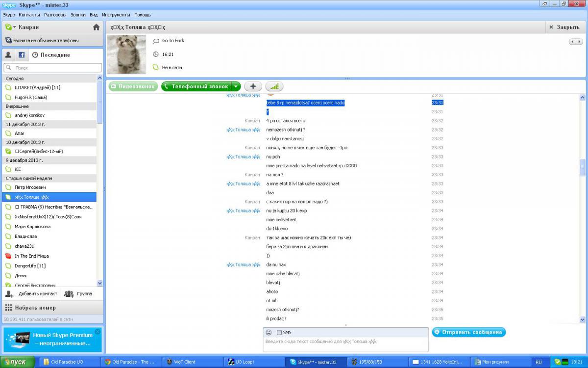The height and width of the screenshot is (368, 588).
Task: Expand the phone call dropdown arrow
Action: pos(236,86)
